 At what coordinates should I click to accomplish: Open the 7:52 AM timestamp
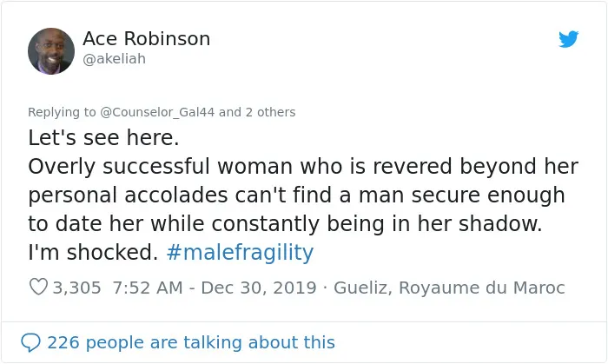148,288
